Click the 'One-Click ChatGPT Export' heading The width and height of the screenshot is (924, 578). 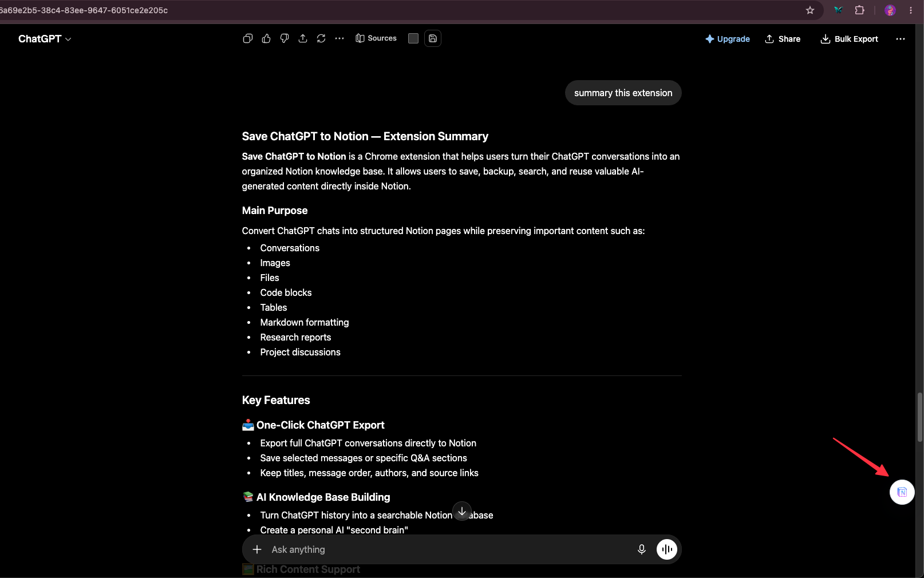coord(321,425)
